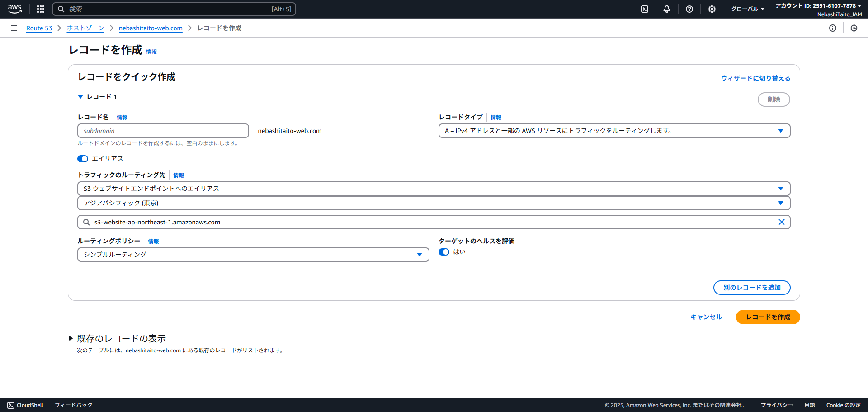
Task: Open the services grid menu
Action: pos(41,9)
